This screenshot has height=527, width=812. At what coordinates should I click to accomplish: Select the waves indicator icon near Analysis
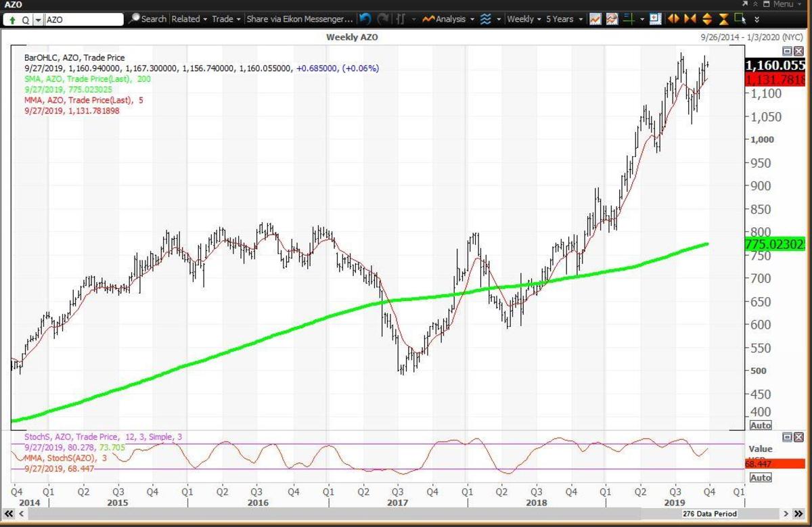coord(487,19)
